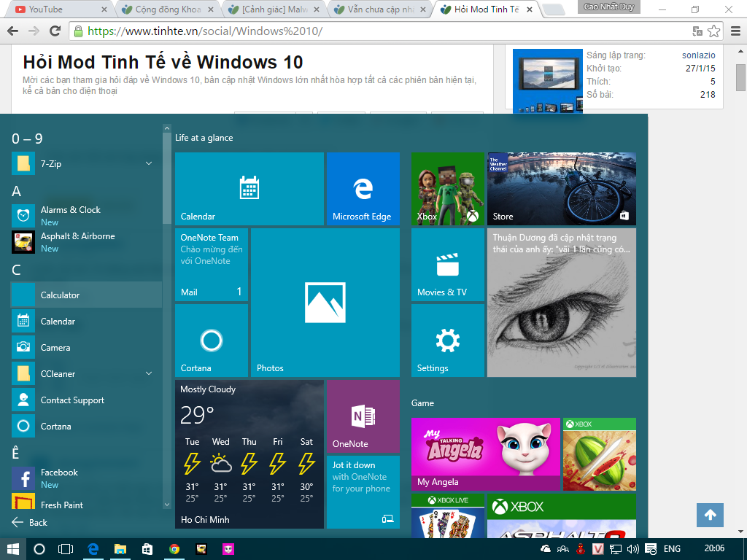Jump to the letter A section header
The image size is (747, 560).
tap(17, 192)
